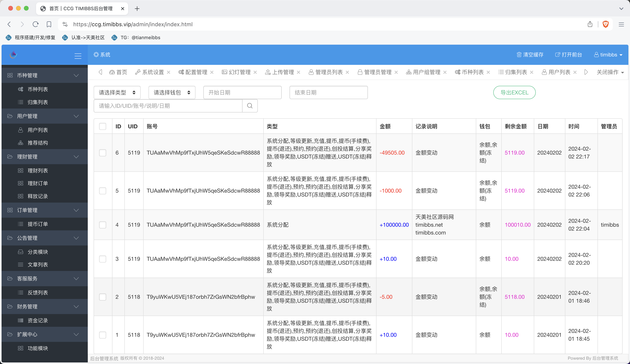Open the timibbs user account dropdown

click(608, 54)
